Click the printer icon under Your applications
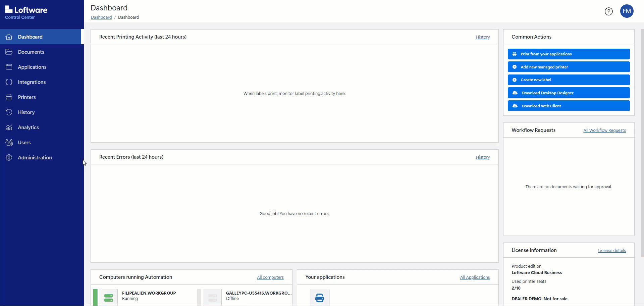This screenshot has height=306, width=644. coord(320,298)
